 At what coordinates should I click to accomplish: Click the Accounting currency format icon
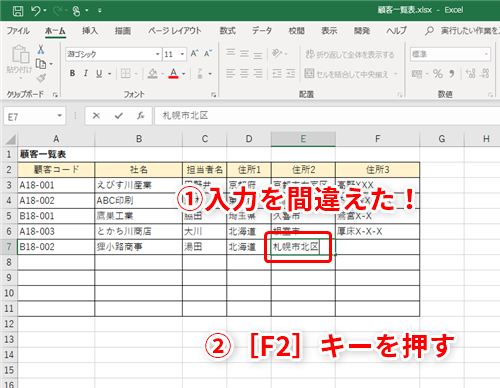(x=417, y=74)
